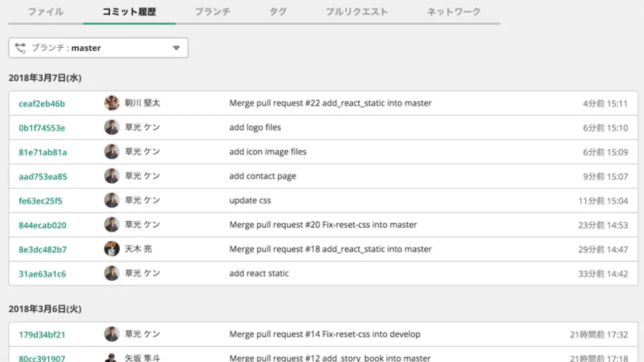Select the ネットワーク tab

(453, 12)
